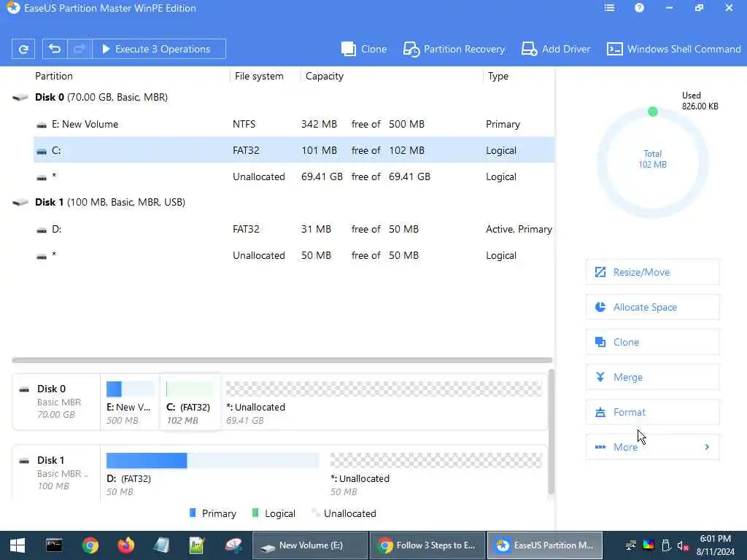Click Allocate Space
This screenshot has width=747, height=560.
pos(652,307)
